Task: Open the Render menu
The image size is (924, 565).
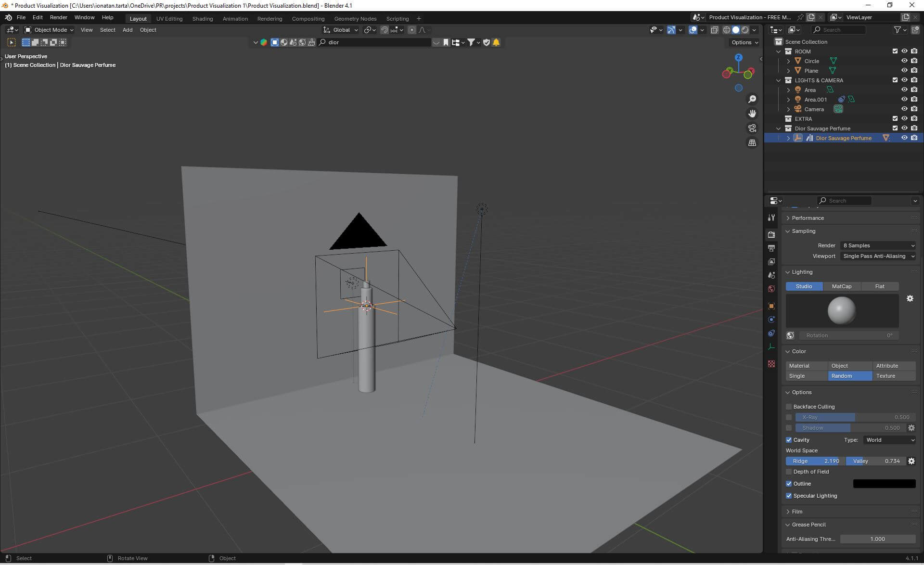Action: [58, 17]
